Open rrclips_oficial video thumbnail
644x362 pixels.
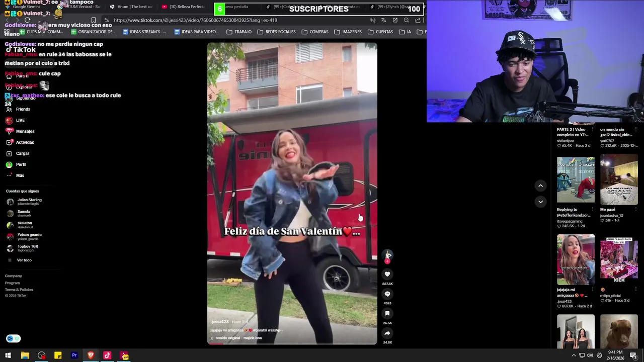pyautogui.click(x=619, y=259)
